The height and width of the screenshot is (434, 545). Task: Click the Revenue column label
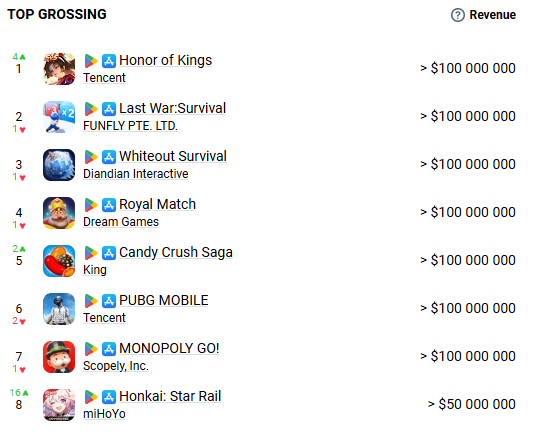(x=493, y=15)
